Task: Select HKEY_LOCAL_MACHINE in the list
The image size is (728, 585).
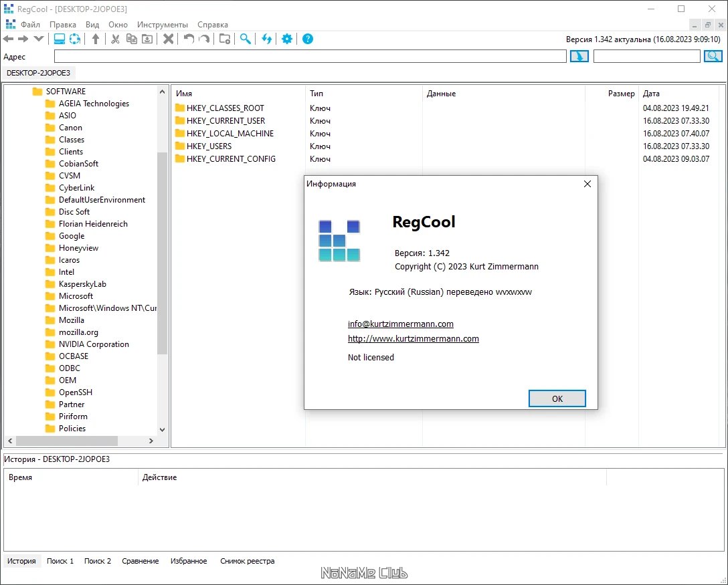Action: click(x=230, y=133)
